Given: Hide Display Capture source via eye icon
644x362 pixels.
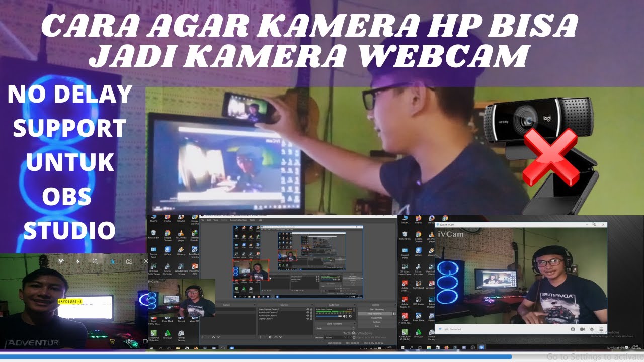Looking at the screenshot, I should (x=308, y=319).
